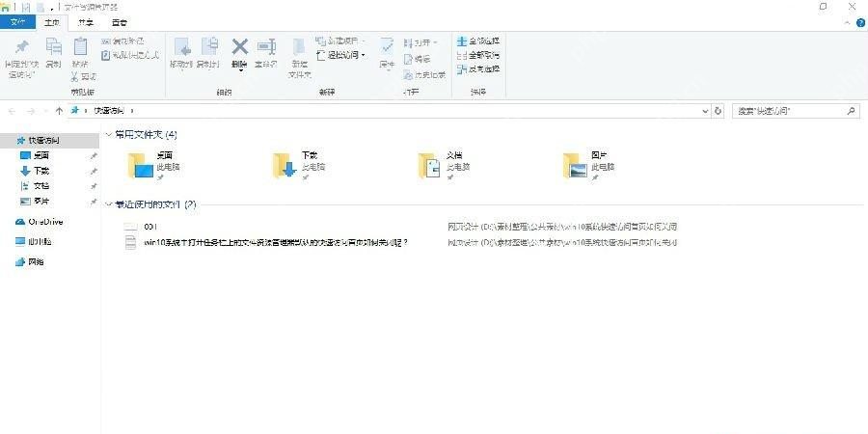Click the magnifier search icon

851,111
